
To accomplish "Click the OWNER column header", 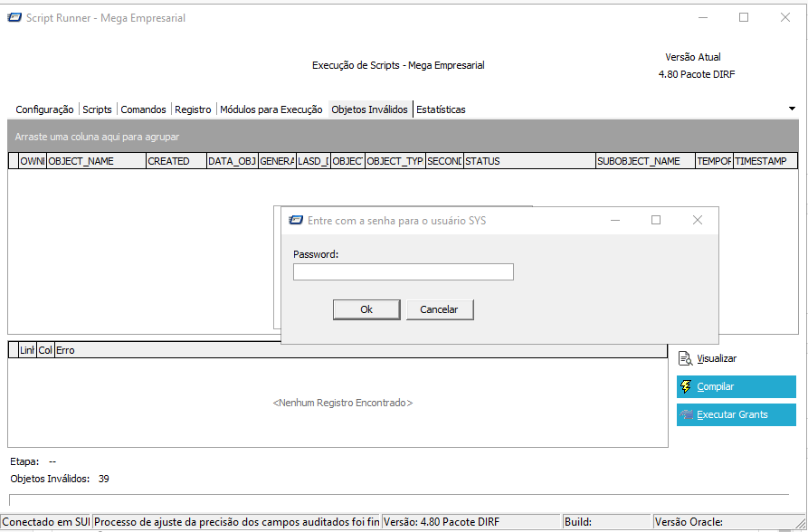I will click(33, 161).
